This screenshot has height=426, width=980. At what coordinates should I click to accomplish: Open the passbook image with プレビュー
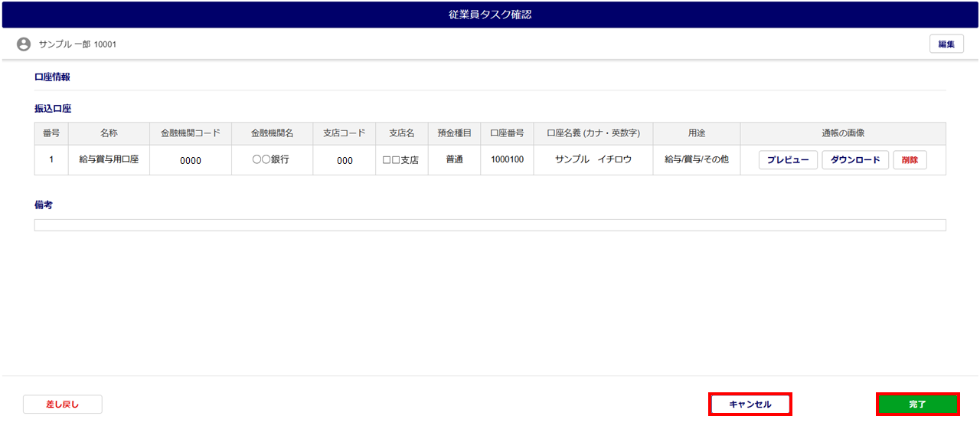pos(788,160)
